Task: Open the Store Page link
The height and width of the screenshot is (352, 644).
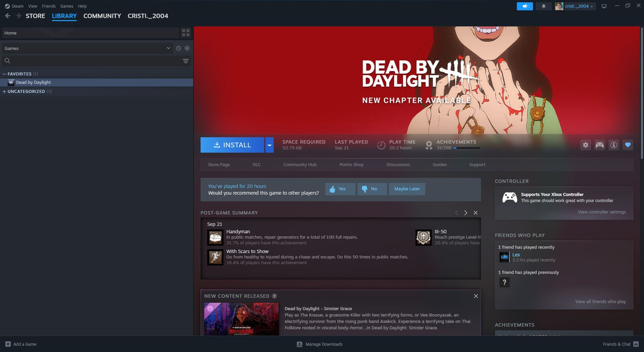Action: pos(219,165)
